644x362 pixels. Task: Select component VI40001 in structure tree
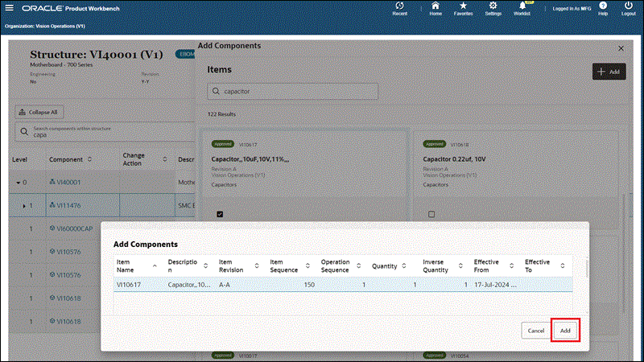(x=68, y=183)
